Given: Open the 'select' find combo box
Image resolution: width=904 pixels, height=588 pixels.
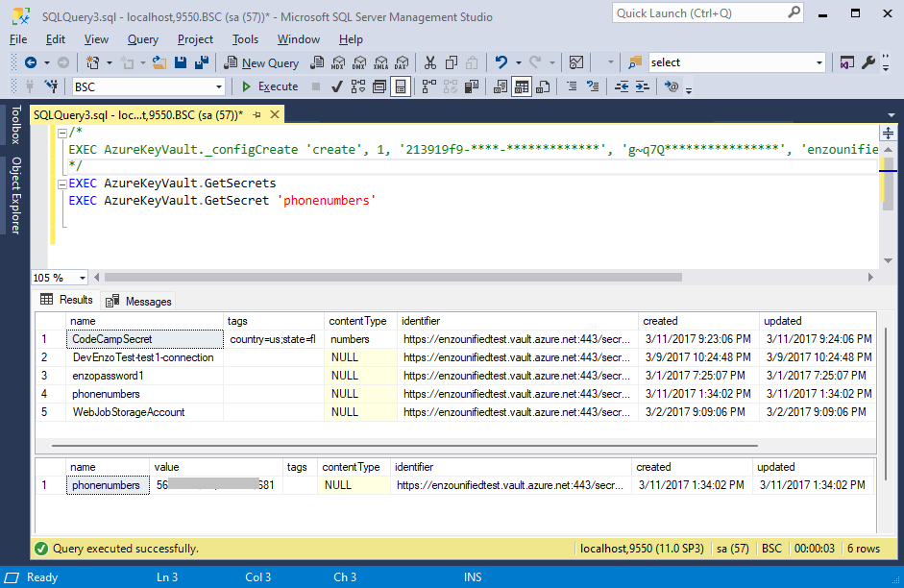Looking at the screenshot, I should click(x=818, y=62).
